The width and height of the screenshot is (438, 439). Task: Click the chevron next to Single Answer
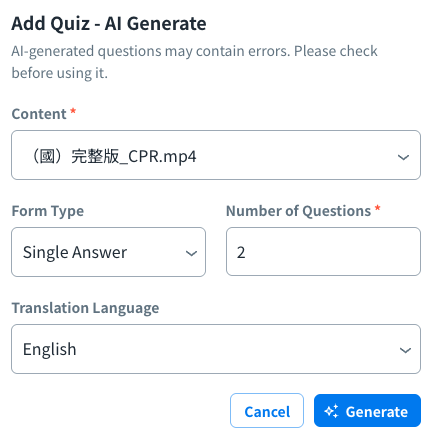coord(191,254)
